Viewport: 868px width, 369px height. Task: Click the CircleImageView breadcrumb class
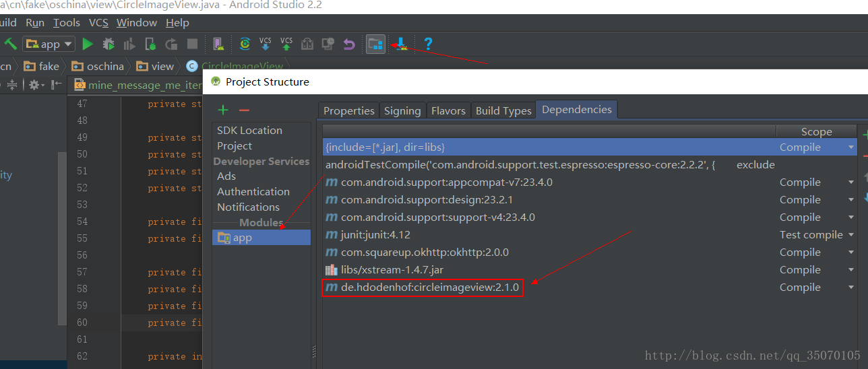click(x=235, y=66)
